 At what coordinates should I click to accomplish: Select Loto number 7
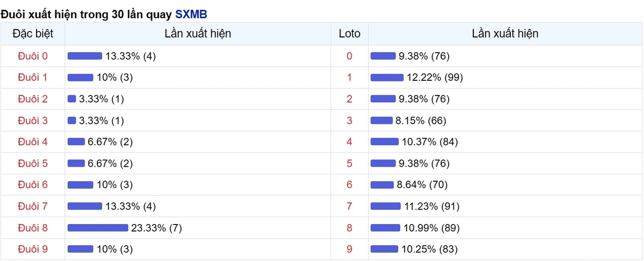pos(349,206)
